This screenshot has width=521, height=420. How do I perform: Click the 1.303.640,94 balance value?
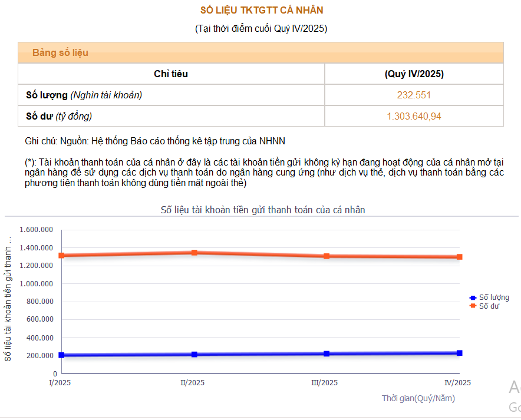click(x=414, y=116)
